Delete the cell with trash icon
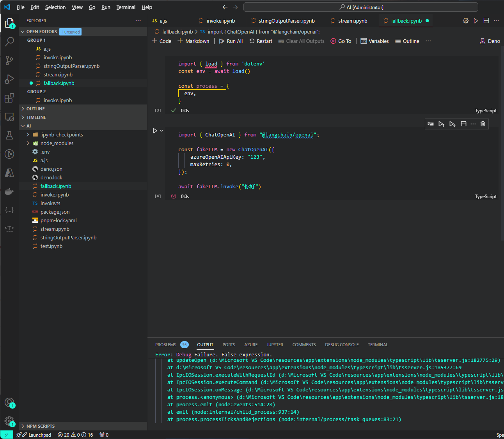The image size is (504, 439). coord(483,124)
